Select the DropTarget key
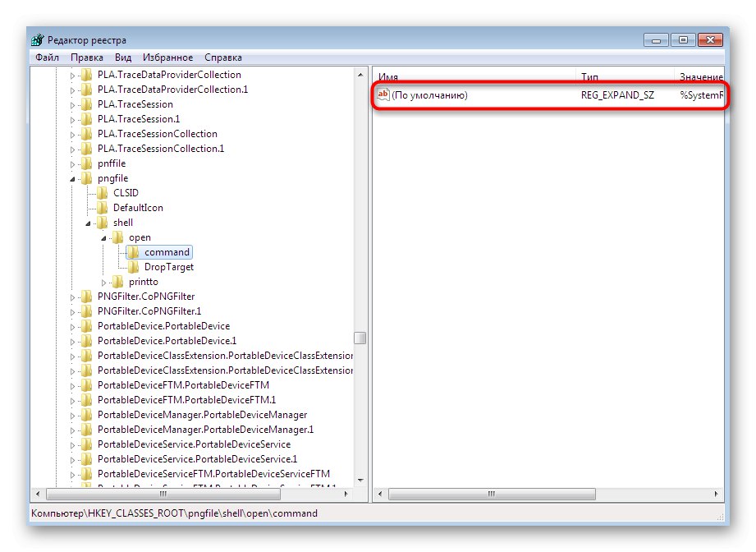 (169, 267)
